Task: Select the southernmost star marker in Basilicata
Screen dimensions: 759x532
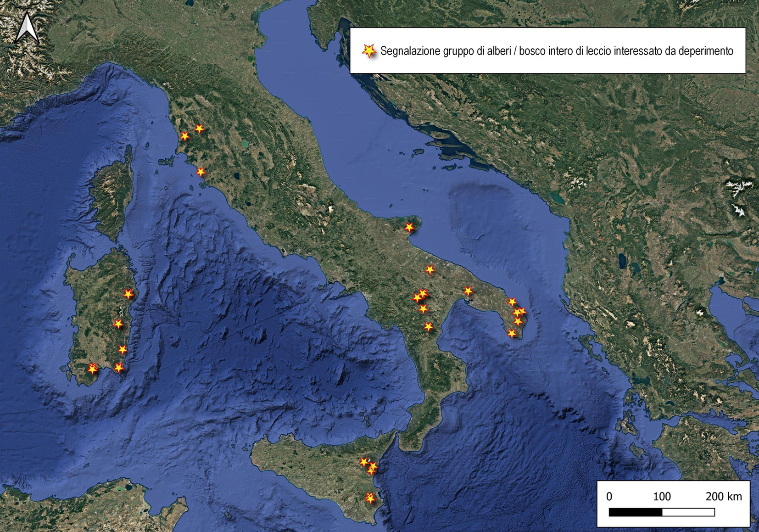Action: pyautogui.click(x=428, y=327)
